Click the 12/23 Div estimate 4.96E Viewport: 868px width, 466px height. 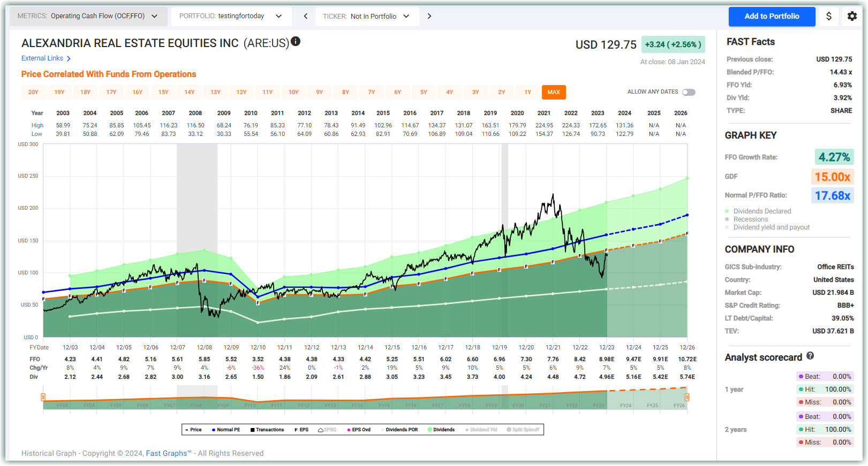coord(607,377)
